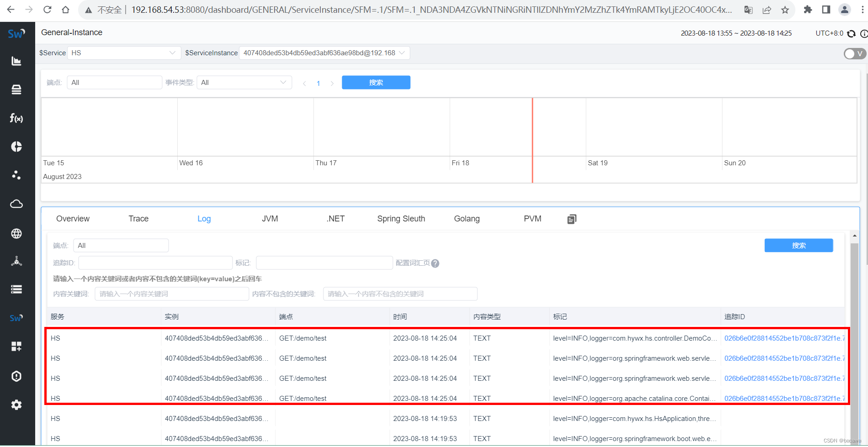Click the browser address bar URL

click(x=431, y=10)
